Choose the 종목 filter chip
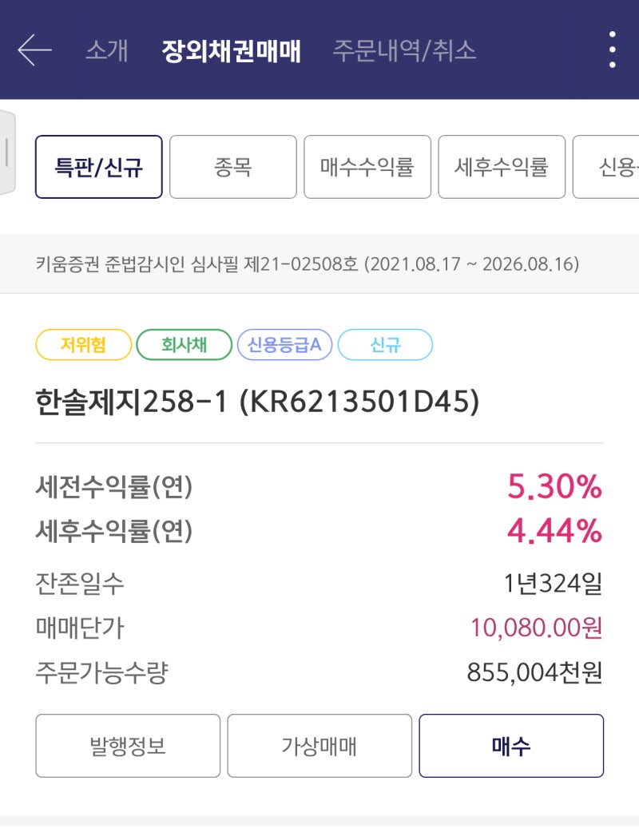Image resolution: width=639 pixels, height=840 pixels. pos(233,167)
